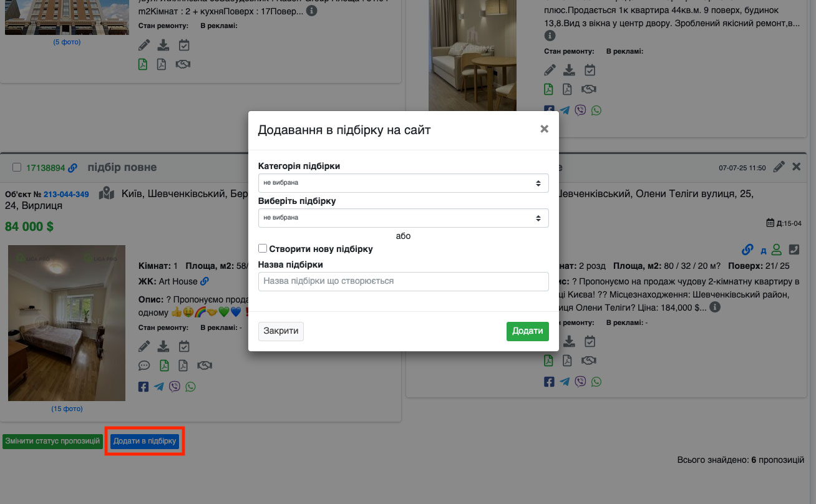Click the handshake icon in the Art House card
Viewport: 816px width, 504px height.
click(x=204, y=366)
